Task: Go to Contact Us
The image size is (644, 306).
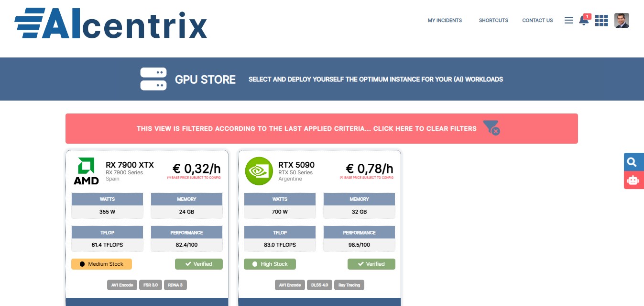Action: [537, 21]
